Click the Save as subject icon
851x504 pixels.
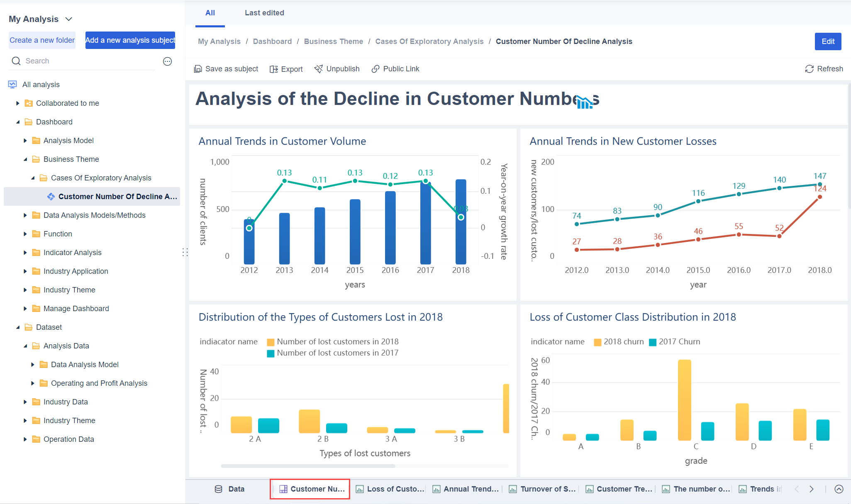(198, 68)
